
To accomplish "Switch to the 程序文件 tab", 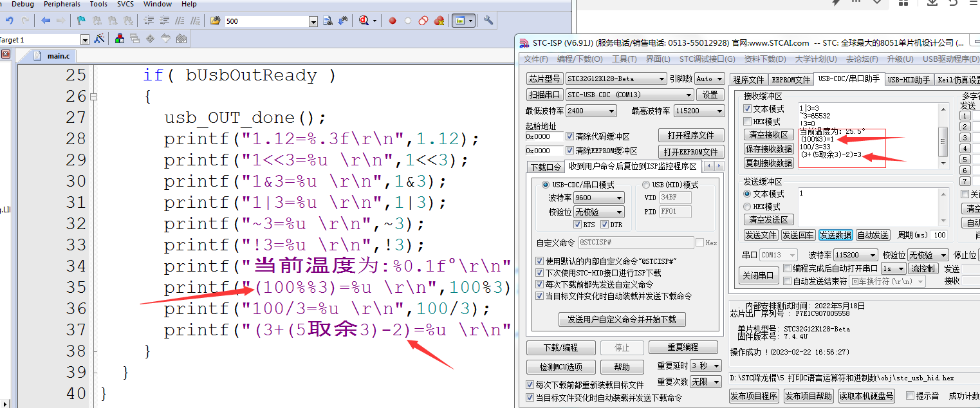I will click(748, 80).
